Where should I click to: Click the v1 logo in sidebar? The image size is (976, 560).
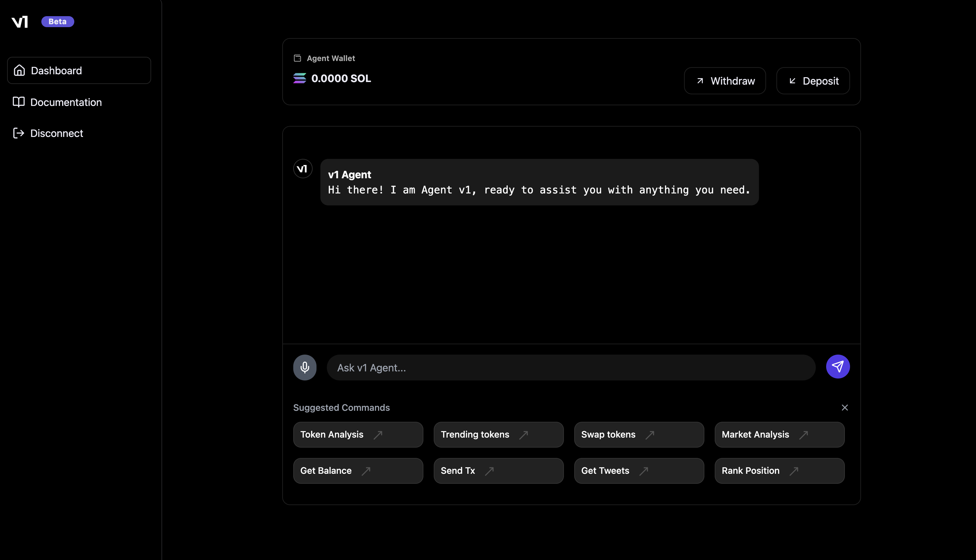(x=20, y=22)
